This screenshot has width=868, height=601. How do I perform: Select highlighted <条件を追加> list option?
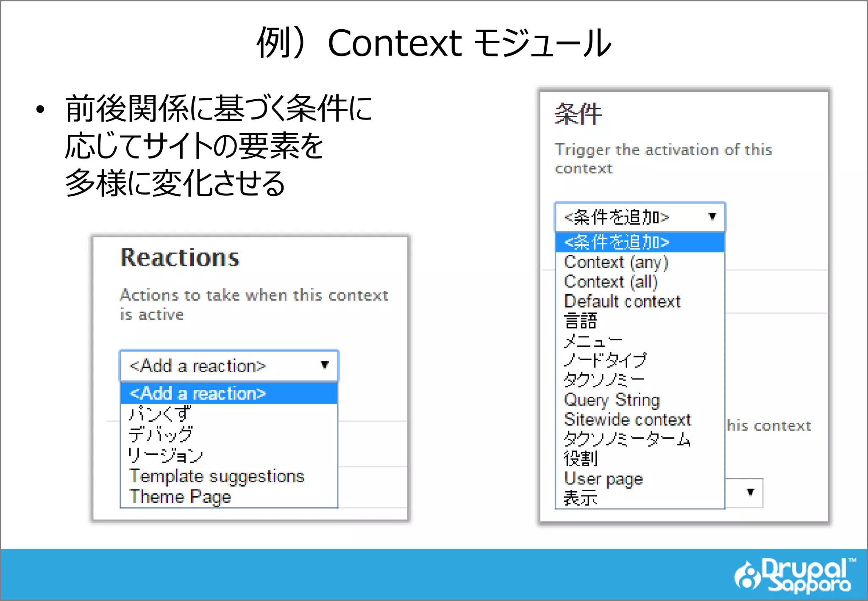click(x=640, y=242)
